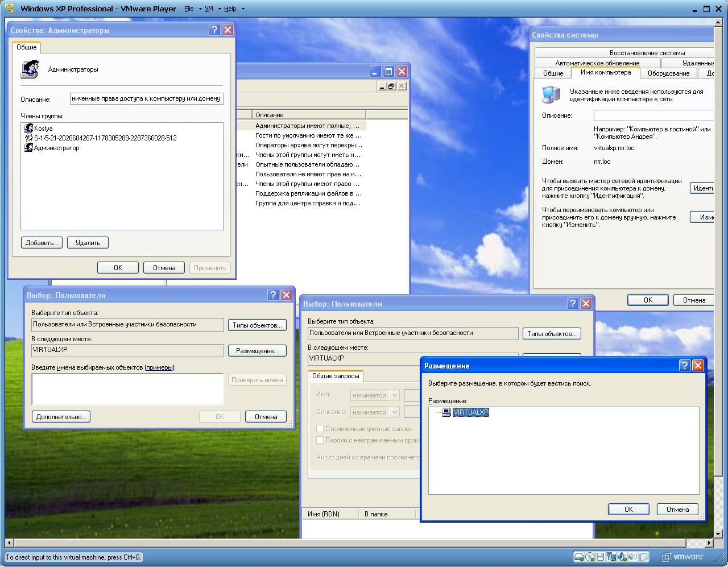Click the VMware vertical scrollbar down arrow
The width and height of the screenshot is (728, 567).
(718, 533)
